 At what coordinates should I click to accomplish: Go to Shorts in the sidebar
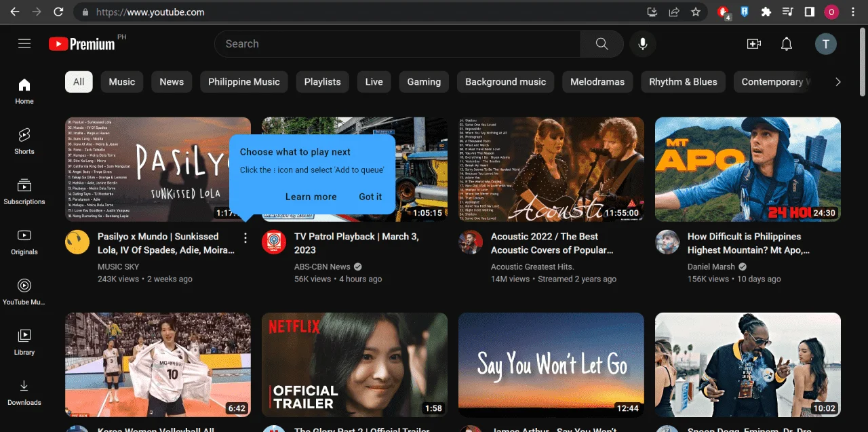pyautogui.click(x=24, y=141)
